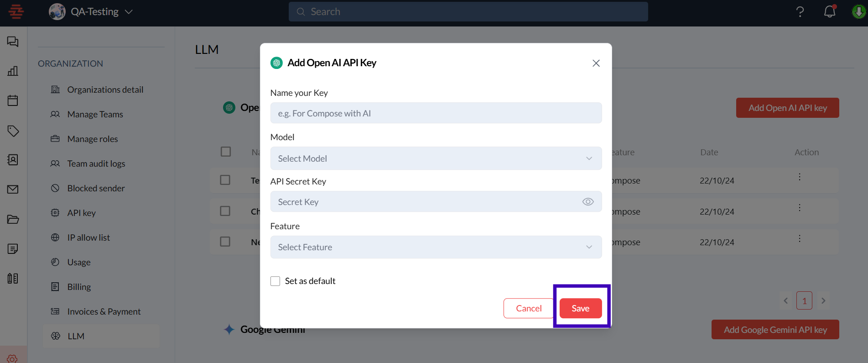
Task: Open the analytics bar chart icon
Action: click(x=13, y=71)
